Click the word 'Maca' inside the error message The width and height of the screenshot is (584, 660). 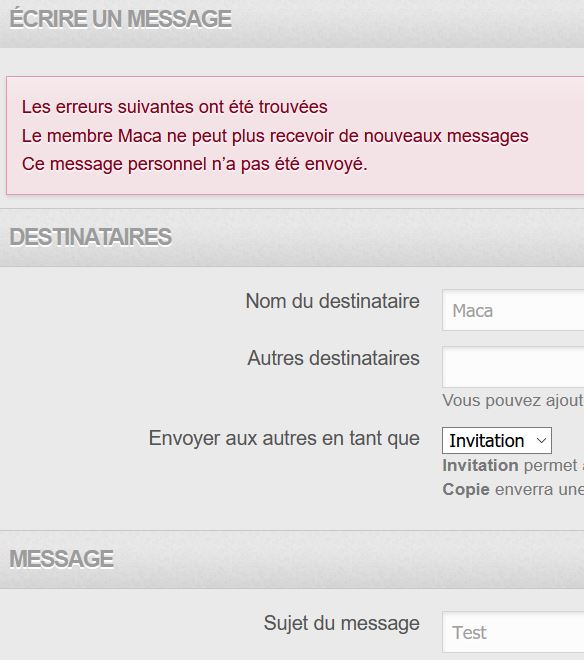click(140, 136)
